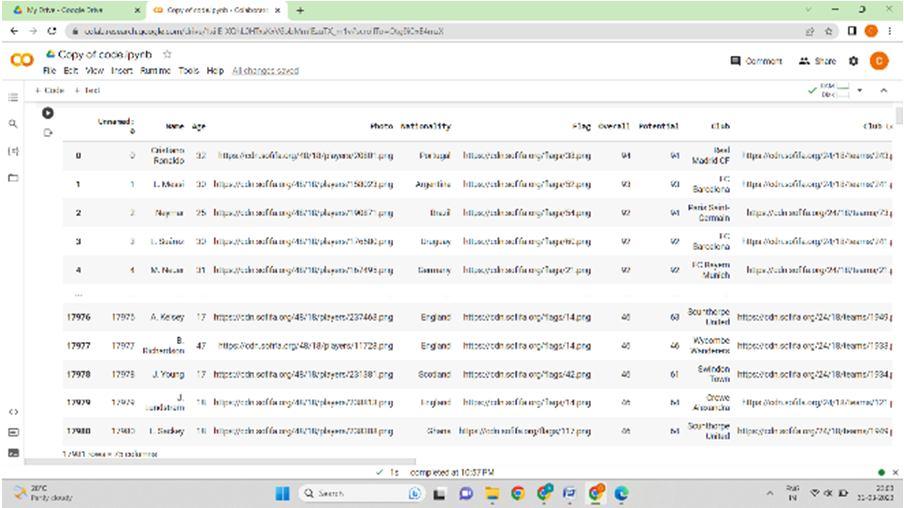Share this page from address bar icon
904x508 pixels.
(809, 31)
